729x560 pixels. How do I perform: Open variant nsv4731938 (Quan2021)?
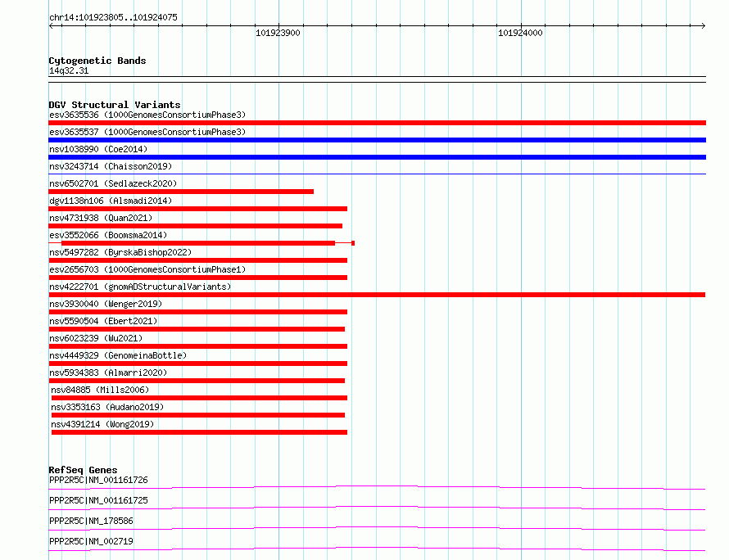click(x=101, y=218)
